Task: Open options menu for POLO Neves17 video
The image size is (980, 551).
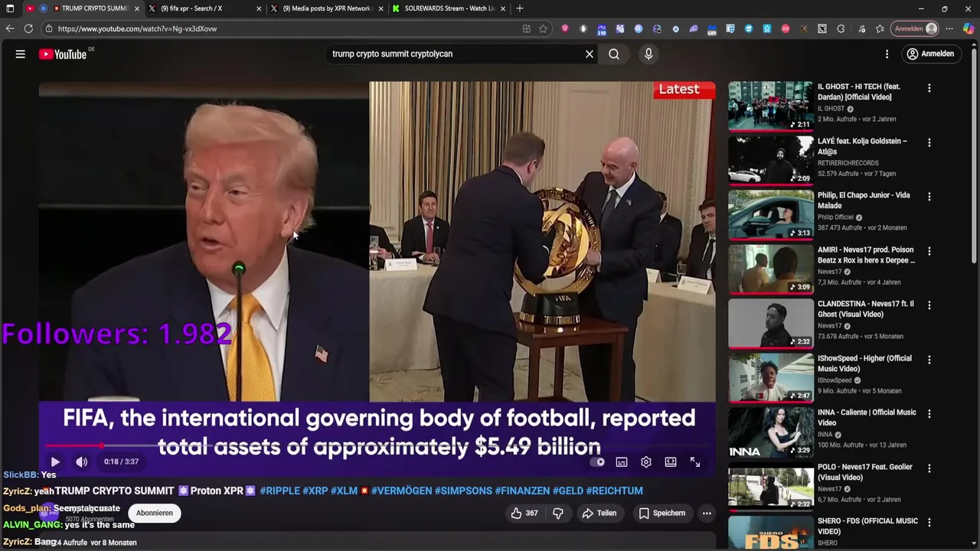Action: [x=929, y=469]
